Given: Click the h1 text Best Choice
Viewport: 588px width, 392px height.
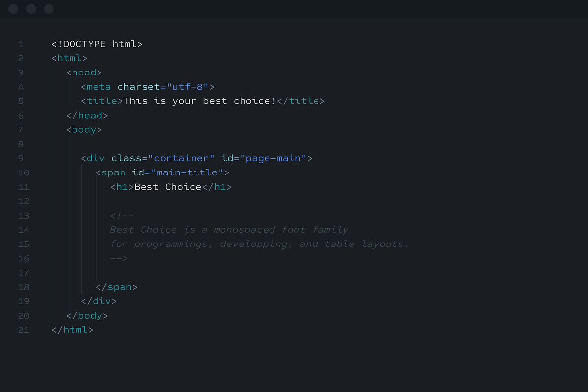Looking at the screenshot, I should (168, 187).
